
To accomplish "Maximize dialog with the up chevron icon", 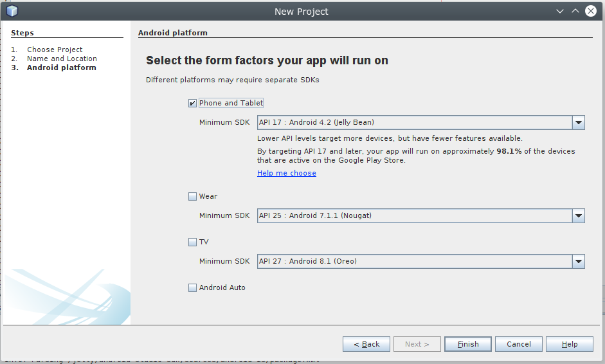I will [575, 11].
